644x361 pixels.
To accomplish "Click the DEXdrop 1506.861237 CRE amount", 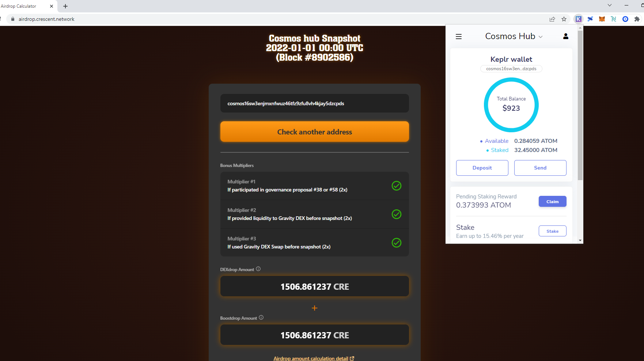I will pyautogui.click(x=314, y=286).
